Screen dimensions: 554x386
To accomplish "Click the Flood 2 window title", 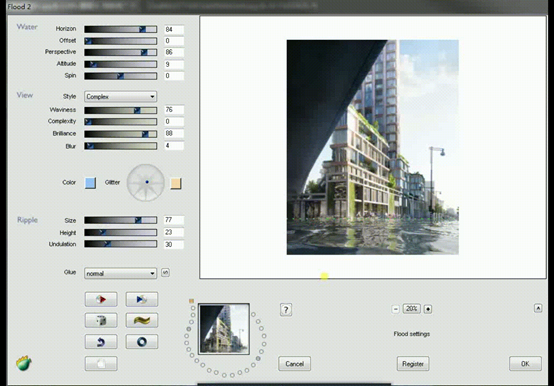I will pyautogui.click(x=19, y=6).
